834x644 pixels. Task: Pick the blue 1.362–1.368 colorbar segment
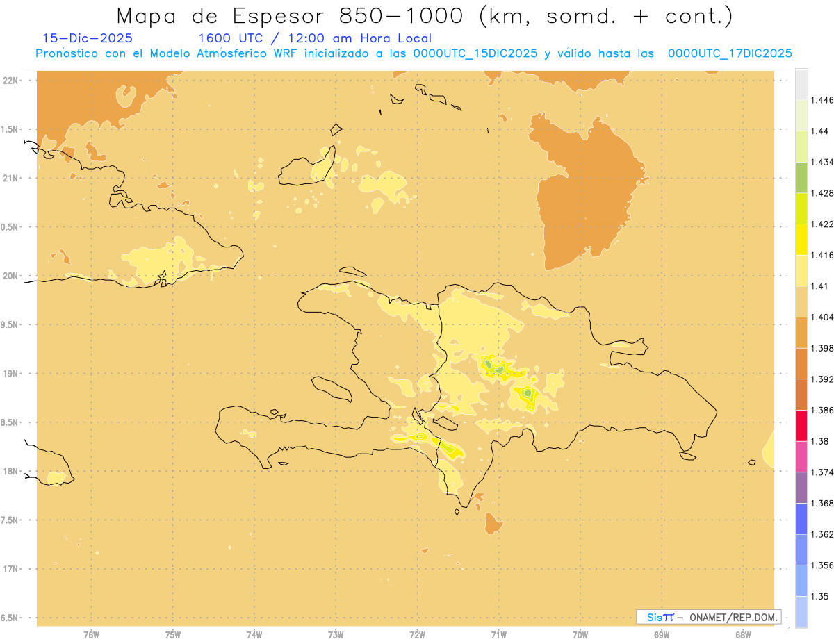802,518
